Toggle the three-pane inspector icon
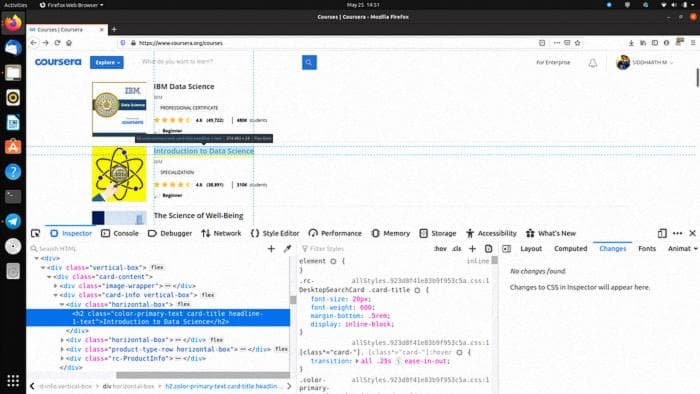This screenshot has width=700, height=394. click(506, 249)
